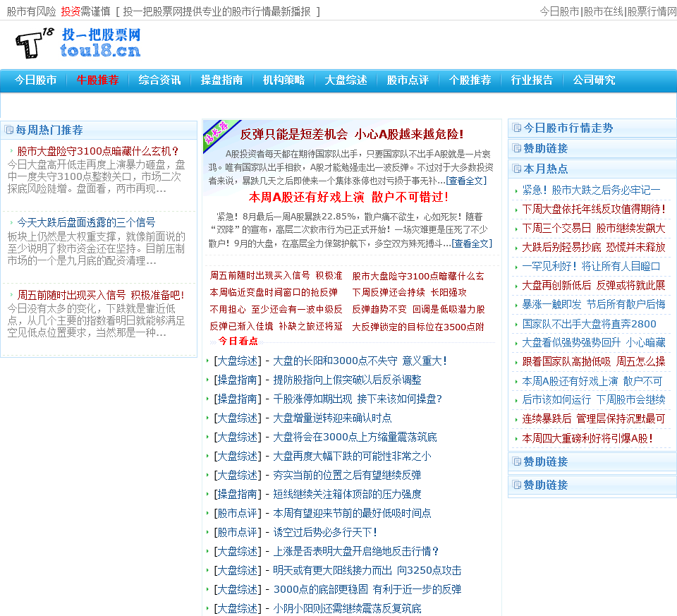Open hot topic 下周大盘依托年线反攻值得期待!
This screenshot has height=616, width=677.
[594, 209]
